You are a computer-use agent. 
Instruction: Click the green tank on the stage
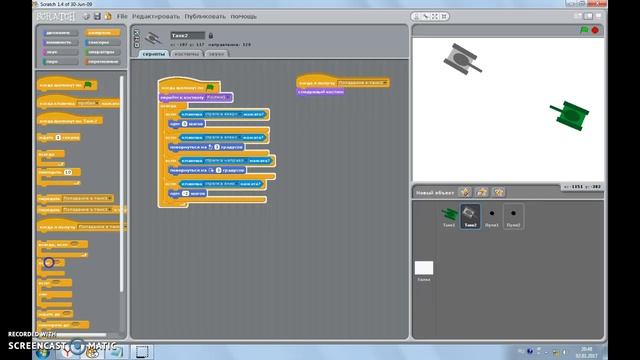(570, 116)
